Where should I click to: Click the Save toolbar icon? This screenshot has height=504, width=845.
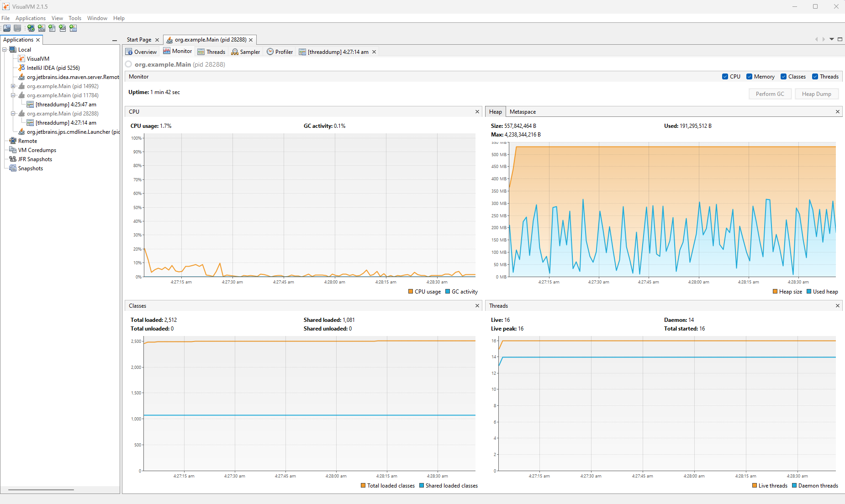pyautogui.click(x=17, y=28)
